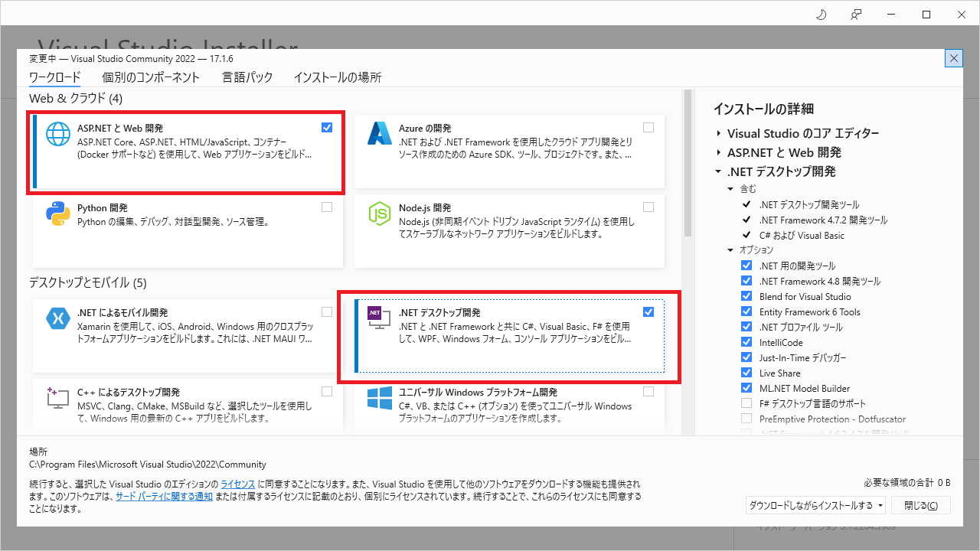Select C# および Visual Basic item

(802, 235)
